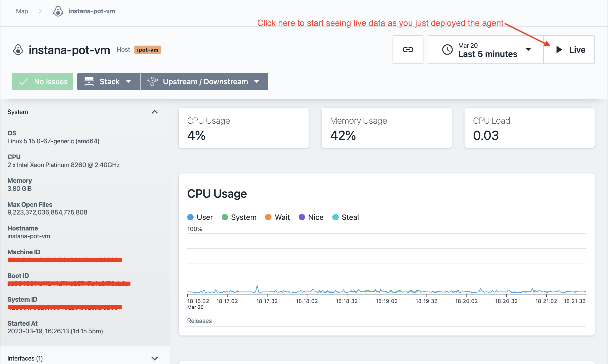
Task: Click the 18:19:02 time axis label
Action: [x=387, y=301]
